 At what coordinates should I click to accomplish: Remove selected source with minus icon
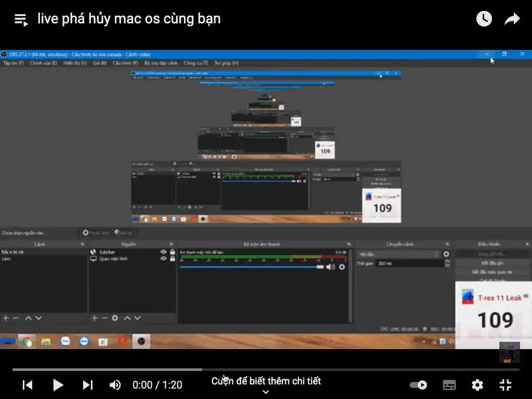coord(104,318)
